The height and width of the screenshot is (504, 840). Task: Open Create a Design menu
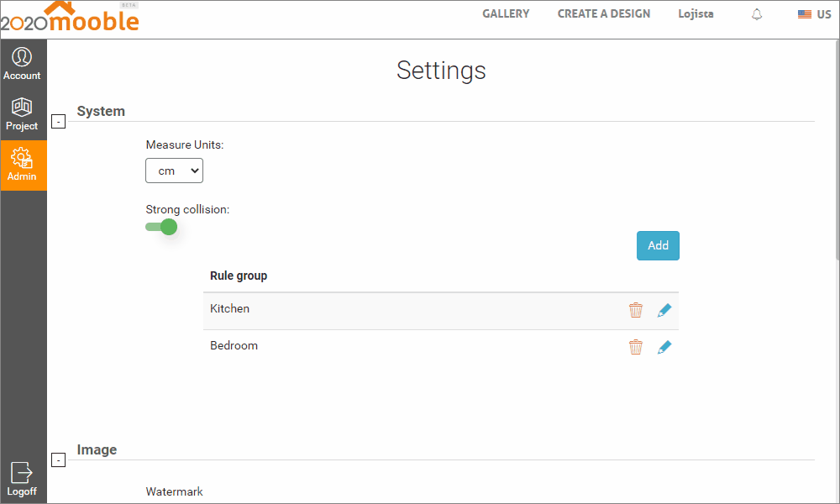tap(604, 13)
